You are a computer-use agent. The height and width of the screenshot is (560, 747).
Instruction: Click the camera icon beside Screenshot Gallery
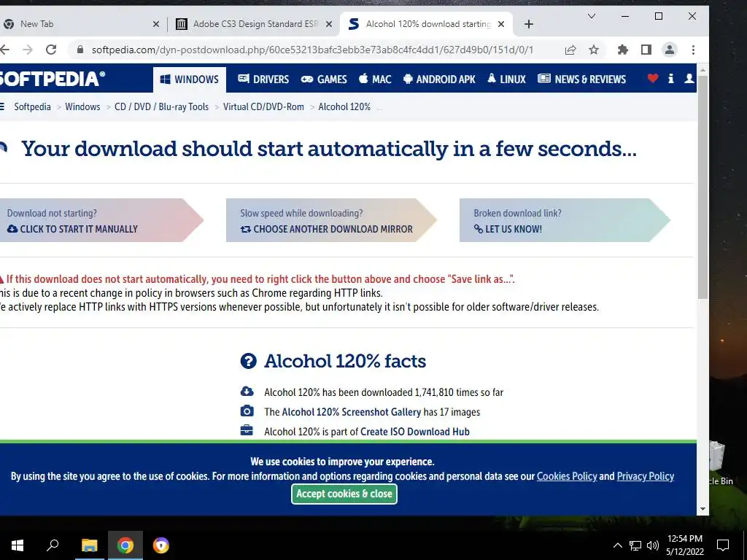247,411
